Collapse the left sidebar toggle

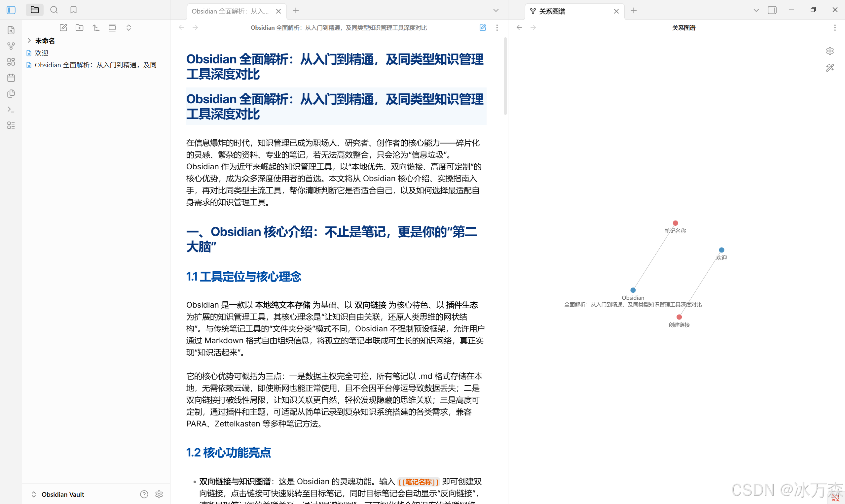pos(11,10)
